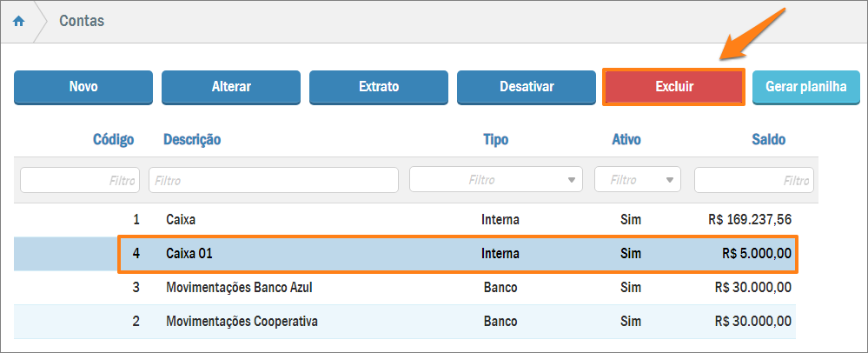The image size is (868, 353).
Task: Click the Desativar button
Action: click(527, 87)
